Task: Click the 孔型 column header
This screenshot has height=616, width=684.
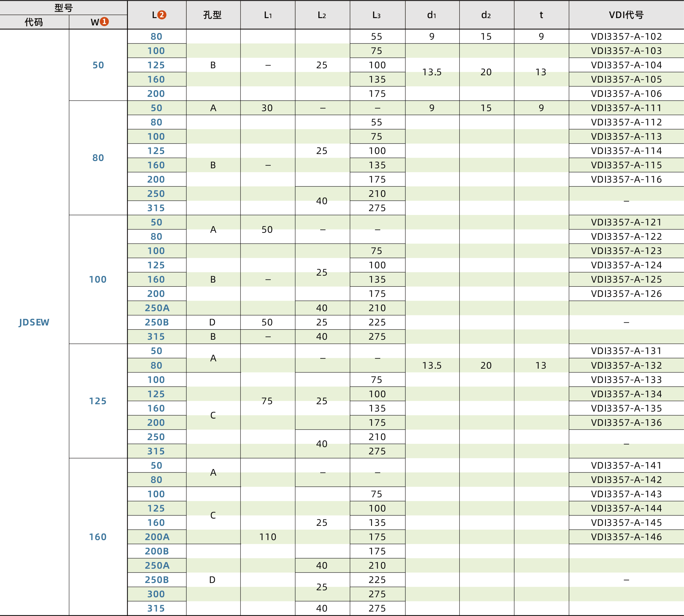Action: tap(213, 15)
